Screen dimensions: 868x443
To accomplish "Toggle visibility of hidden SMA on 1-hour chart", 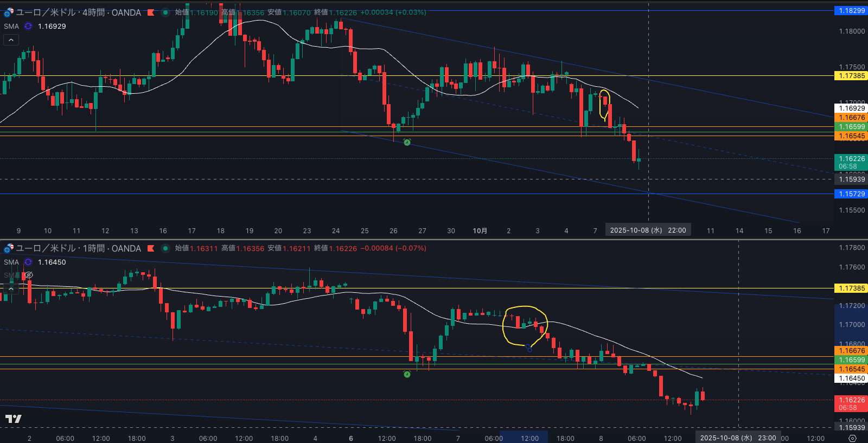I will coord(29,275).
